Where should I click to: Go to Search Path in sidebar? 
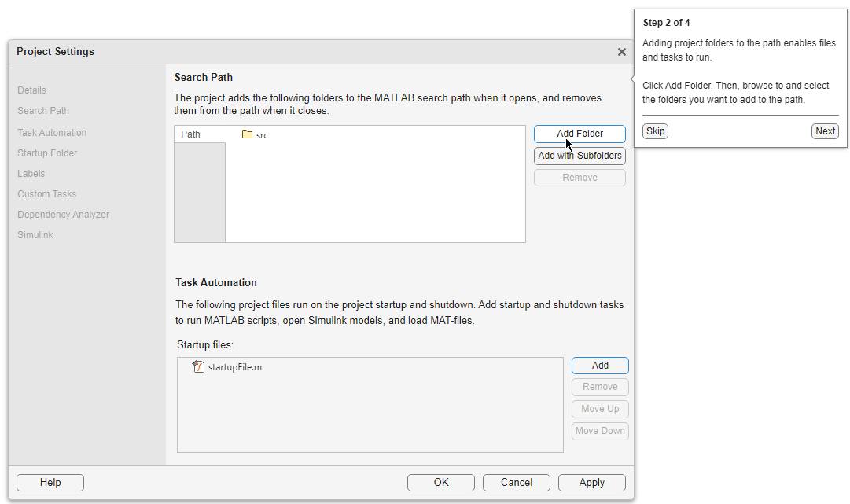43,111
